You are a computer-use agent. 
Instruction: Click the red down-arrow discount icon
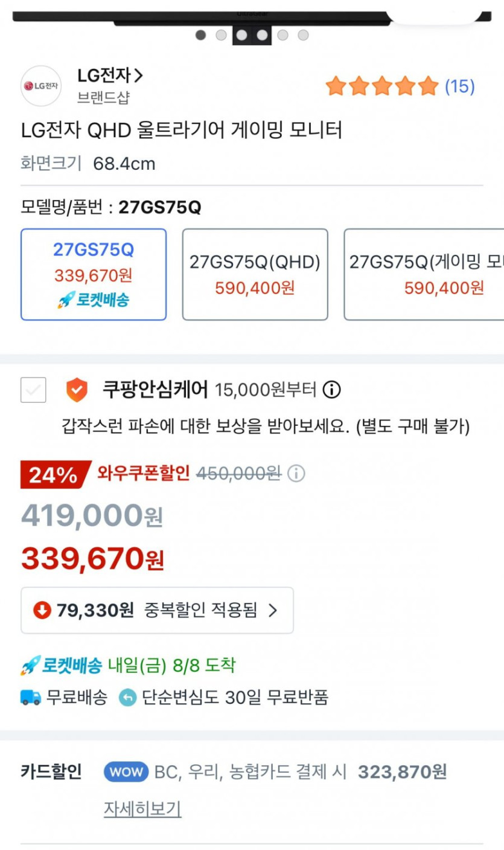(x=42, y=610)
